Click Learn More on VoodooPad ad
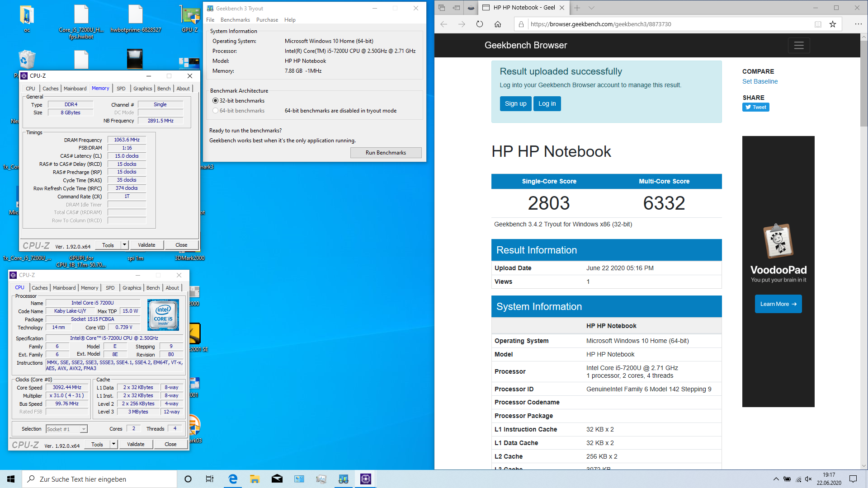The image size is (868, 488). (x=778, y=304)
